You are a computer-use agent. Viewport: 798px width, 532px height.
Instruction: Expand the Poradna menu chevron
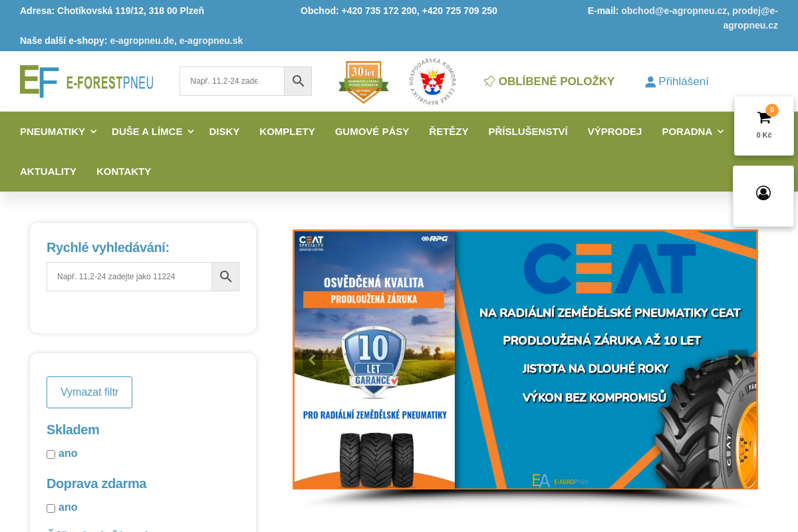point(720,132)
